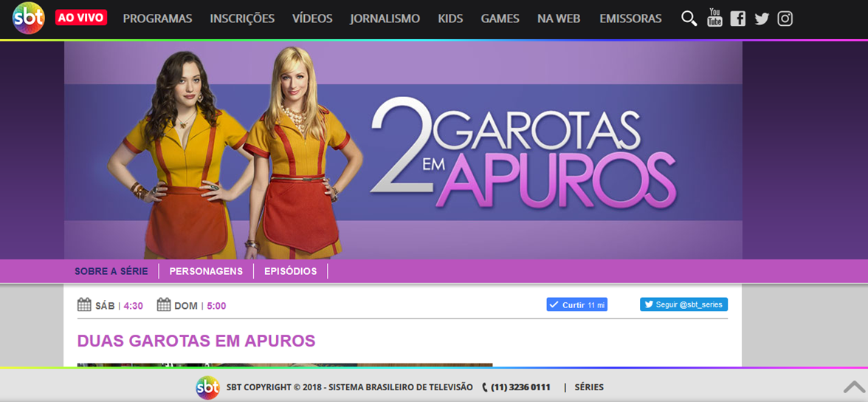Image resolution: width=868 pixels, height=402 pixels.
Task: Visit SBT Facebook page icon
Action: 738,19
